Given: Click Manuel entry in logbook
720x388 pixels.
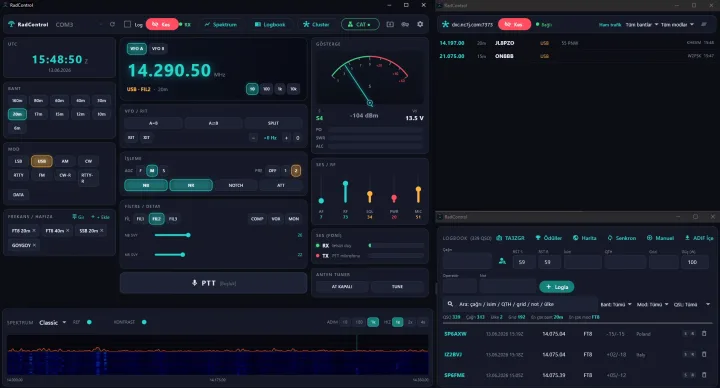Looking at the screenshot, I should tap(660, 238).
